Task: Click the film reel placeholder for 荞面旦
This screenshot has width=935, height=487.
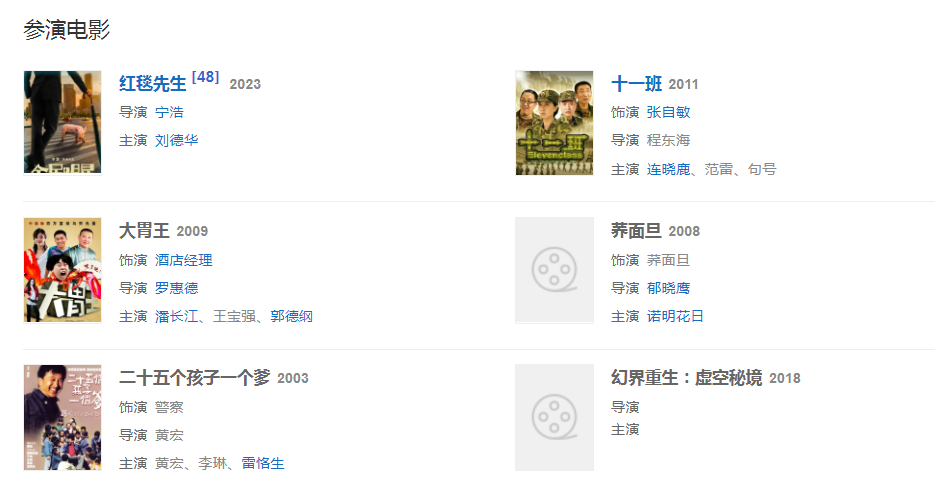Action: tap(555, 270)
